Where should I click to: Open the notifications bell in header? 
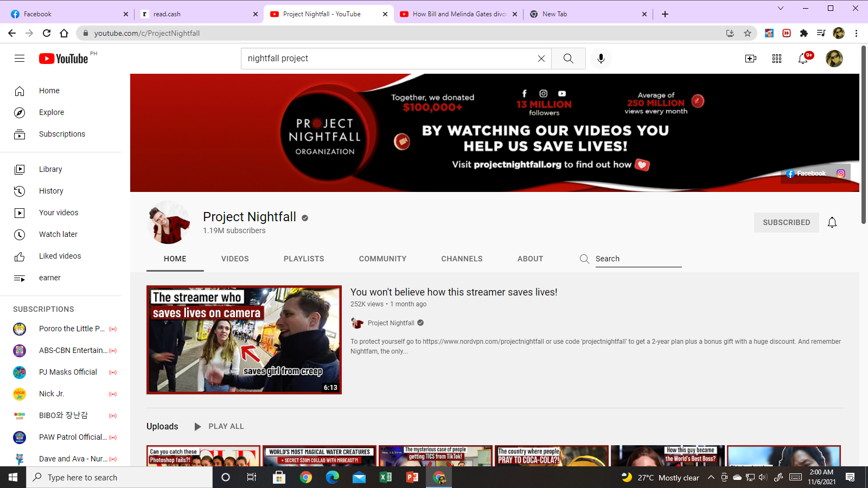[x=803, y=59]
